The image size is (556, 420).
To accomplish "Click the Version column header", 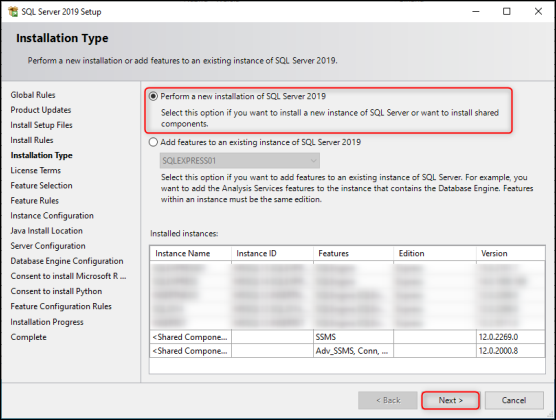I will coord(511,254).
